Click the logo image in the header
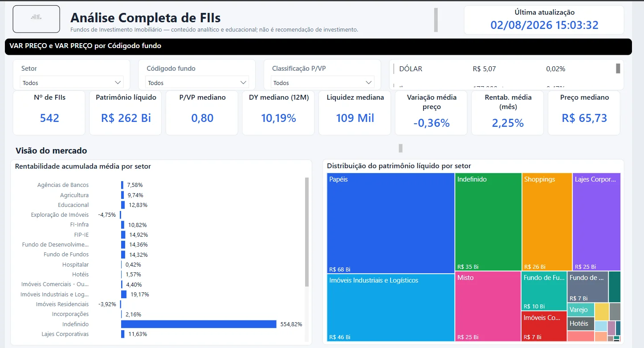 pos(37,19)
